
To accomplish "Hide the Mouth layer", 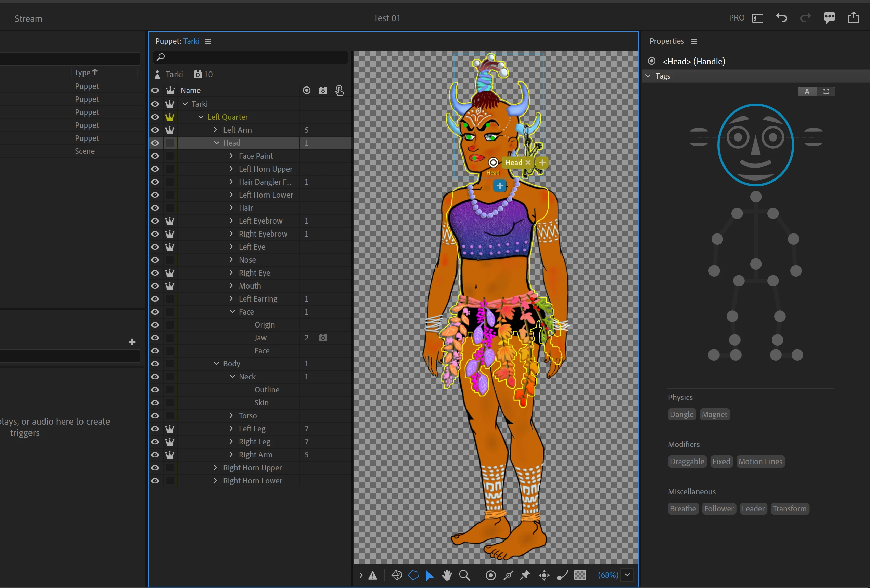I will (155, 286).
